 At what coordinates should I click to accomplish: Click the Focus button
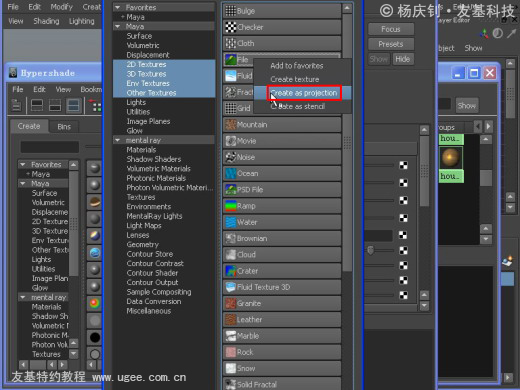point(391,29)
